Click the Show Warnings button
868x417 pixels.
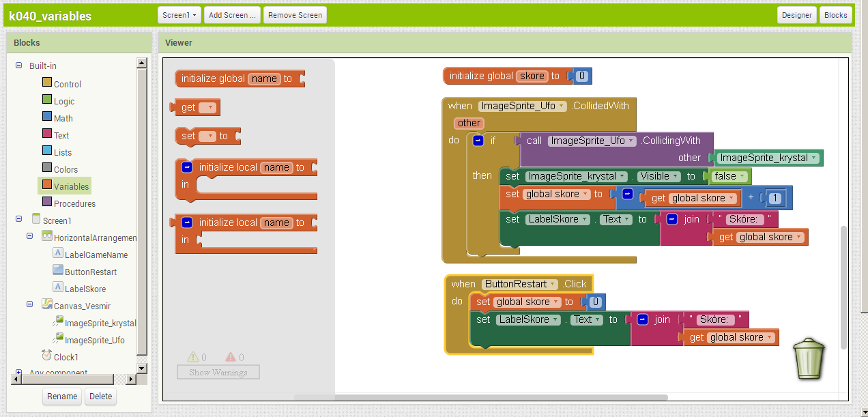[218, 372]
